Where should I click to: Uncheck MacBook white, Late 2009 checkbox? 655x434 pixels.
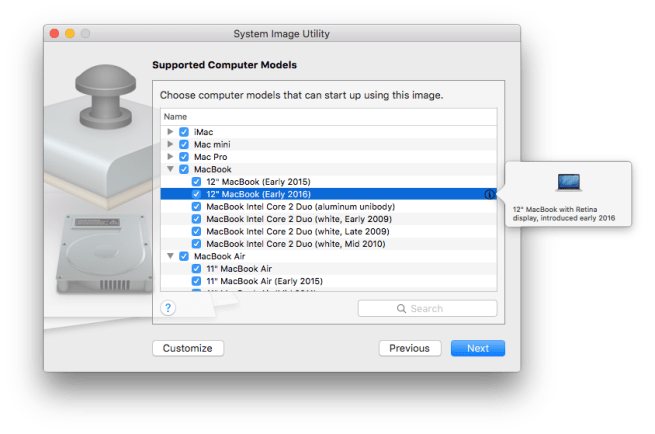tap(196, 231)
